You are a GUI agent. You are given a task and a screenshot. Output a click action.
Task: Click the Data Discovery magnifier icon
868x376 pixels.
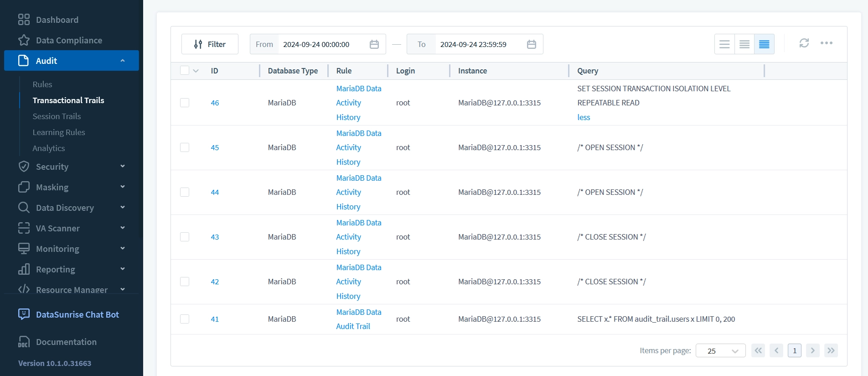tap(24, 208)
